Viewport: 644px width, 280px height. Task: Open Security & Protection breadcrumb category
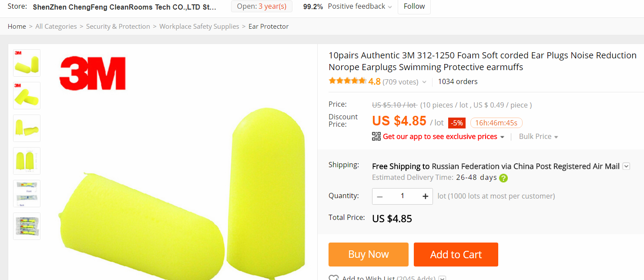[118, 27]
